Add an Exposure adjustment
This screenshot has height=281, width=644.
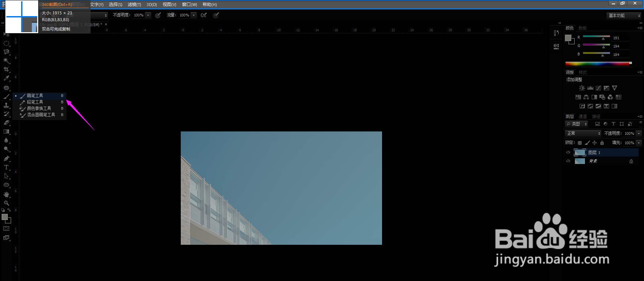[606, 88]
